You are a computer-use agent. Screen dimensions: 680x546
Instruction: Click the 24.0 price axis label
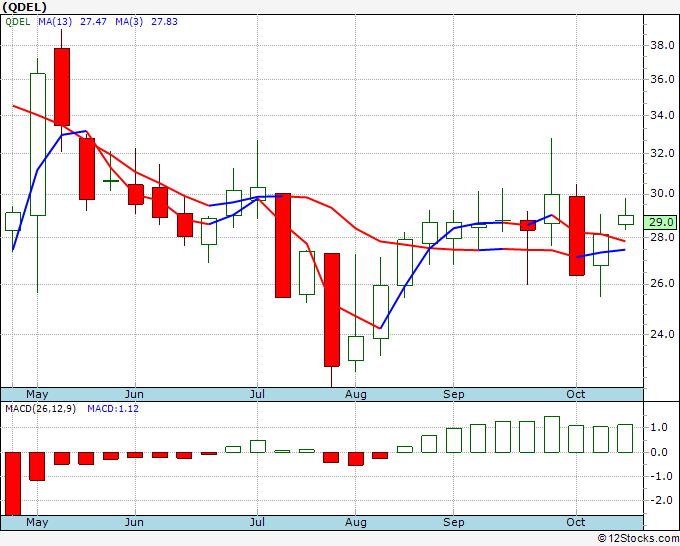662,334
